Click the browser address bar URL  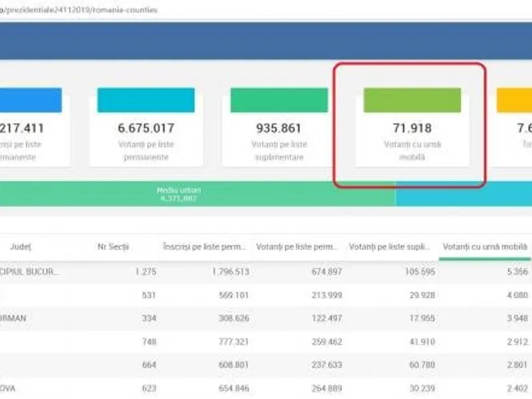click(80, 10)
